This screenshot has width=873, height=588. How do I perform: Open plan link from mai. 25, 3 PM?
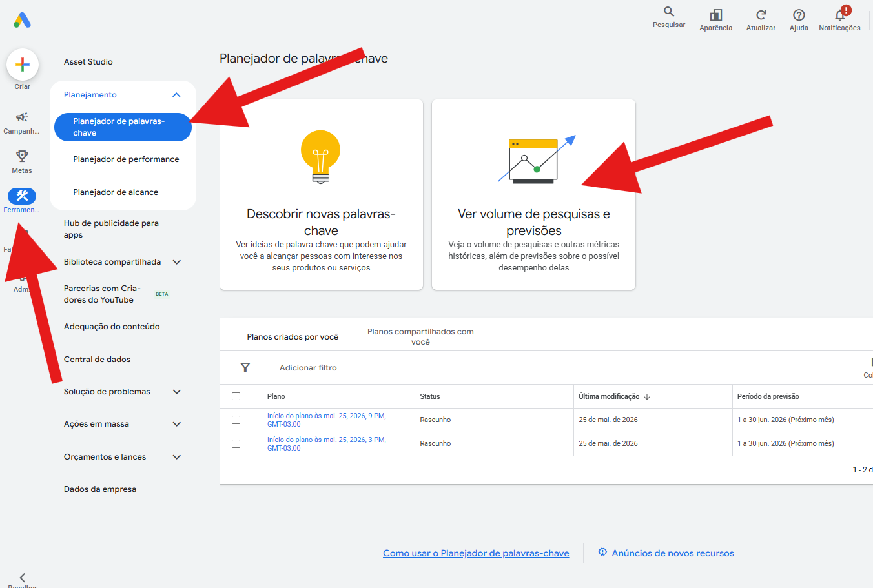click(327, 444)
